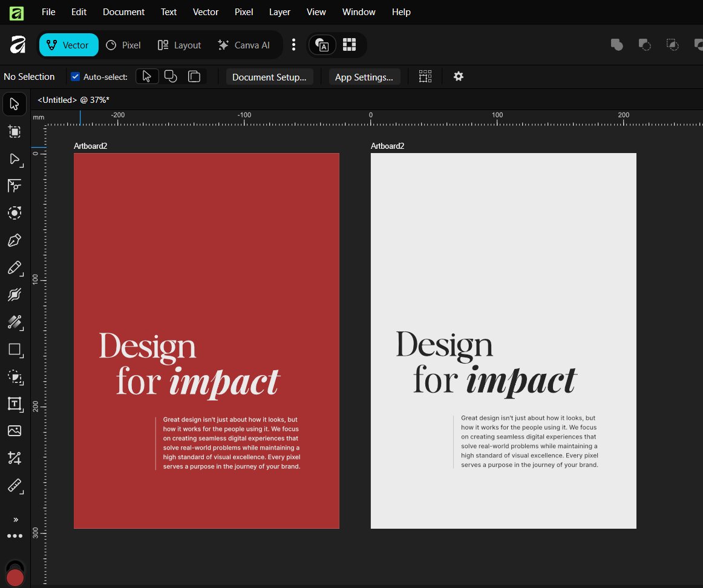Open the Vector menu
Screen dimensions: 703x588
206,11
